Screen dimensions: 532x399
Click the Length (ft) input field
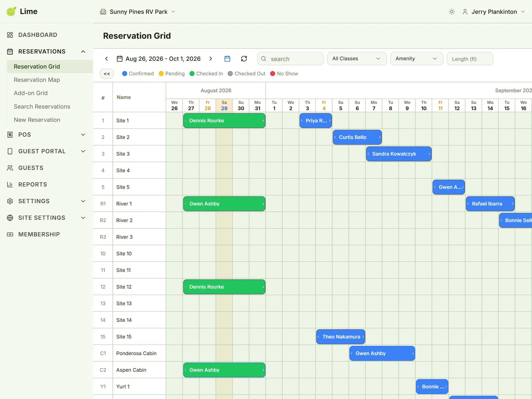(x=470, y=59)
